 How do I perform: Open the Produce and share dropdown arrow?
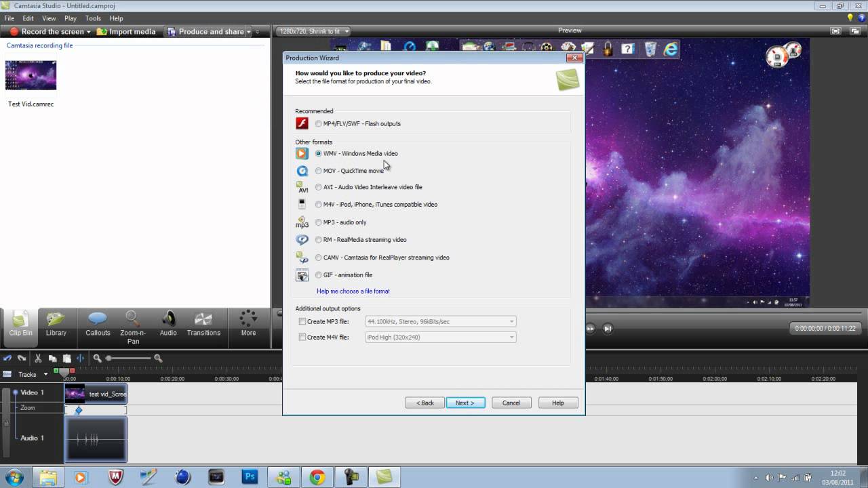coord(248,32)
